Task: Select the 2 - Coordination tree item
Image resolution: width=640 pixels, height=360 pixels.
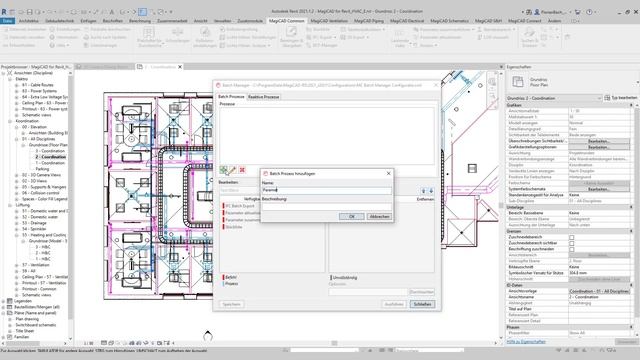Action: (x=50, y=157)
